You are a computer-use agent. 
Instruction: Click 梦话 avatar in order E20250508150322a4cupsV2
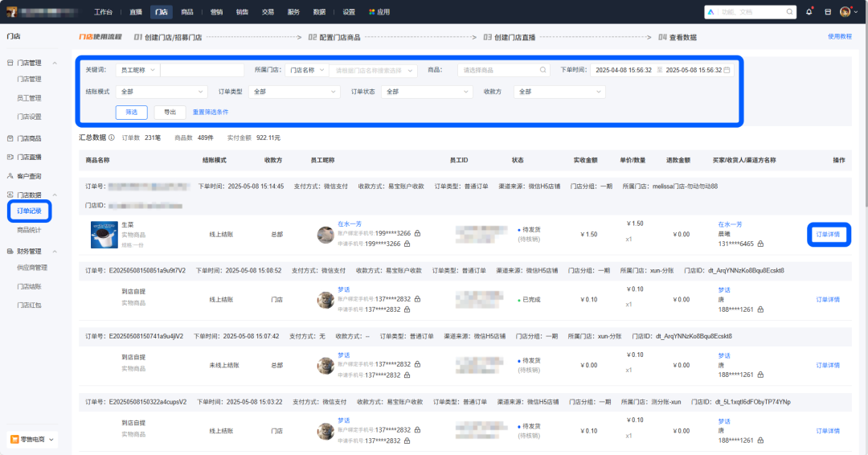[325, 431]
